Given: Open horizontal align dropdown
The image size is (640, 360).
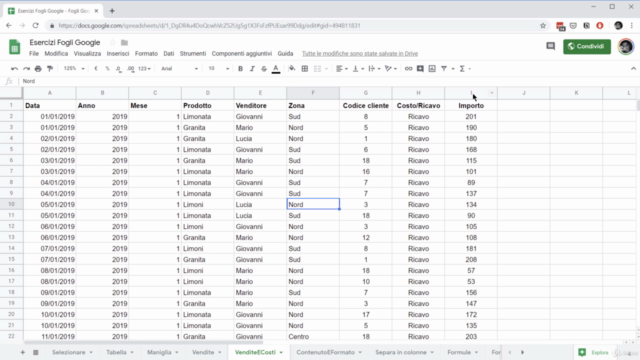Looking at the screenshot, I should tap(342, 69).
